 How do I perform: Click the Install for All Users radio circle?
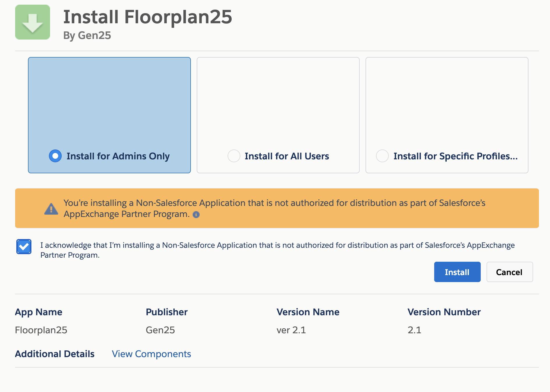tap(234, 156)
